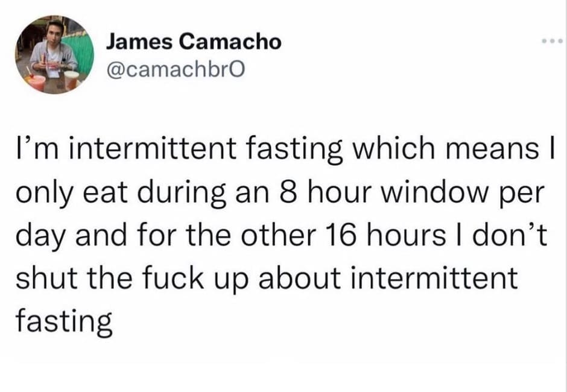The height and width of the screenshot is (392, 567).
Task: Click James Camacho's profile picture
Action: 55,55
